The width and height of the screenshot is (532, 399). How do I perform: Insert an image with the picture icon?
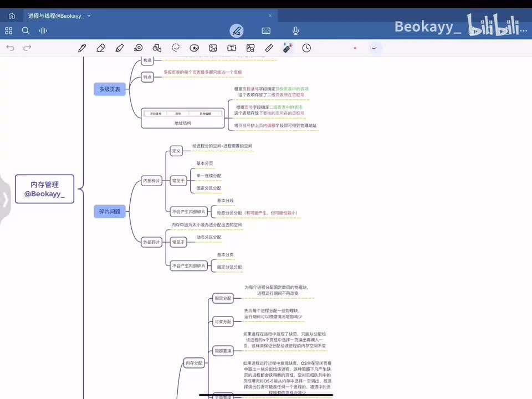click(x=213, y=48)
